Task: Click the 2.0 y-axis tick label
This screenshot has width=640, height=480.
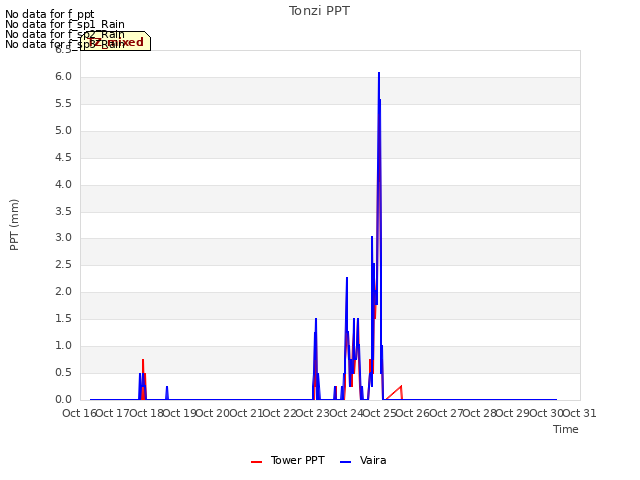Action: tap(64, 291)
